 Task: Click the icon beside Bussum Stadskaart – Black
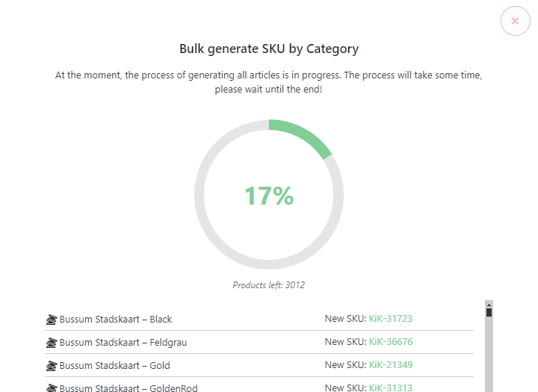tap(52, 320)
